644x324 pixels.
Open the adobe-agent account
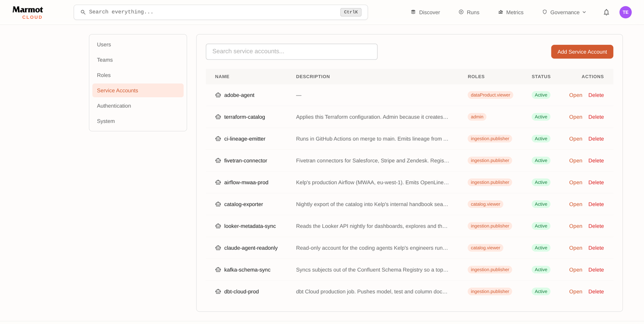[x=576, y=95]
